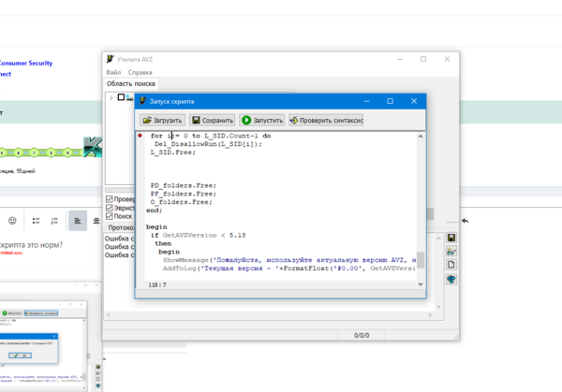
Task: Click the protocol horizontal scroll left arrow
Action: 109,315
